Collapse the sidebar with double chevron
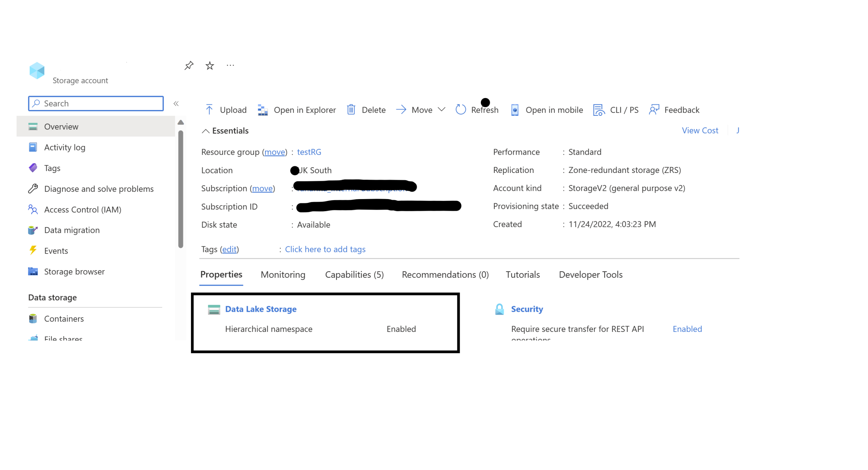Image resolution: width=868 pixels, height=470 pixels. coord(176,103)
